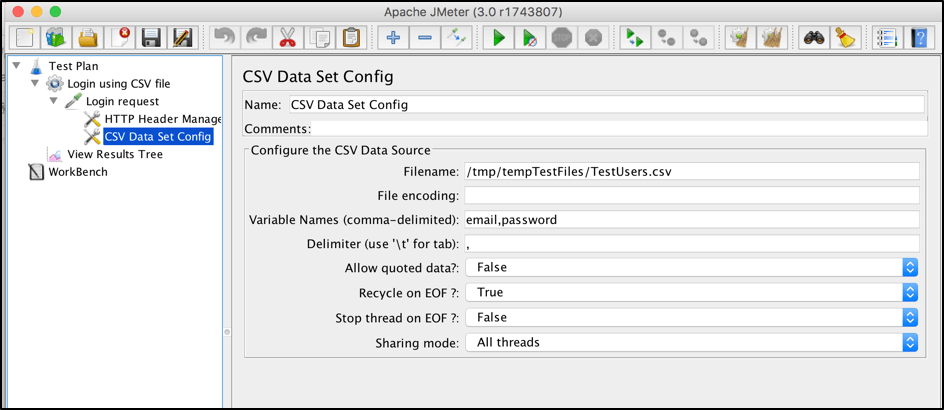944x410 pixels.
Task: Click the Paste clipboard icon
Action: [350, 38]
